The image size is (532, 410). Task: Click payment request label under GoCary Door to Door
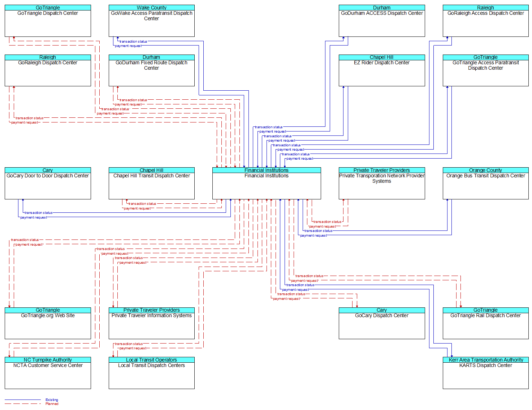[x=34, y=217]
